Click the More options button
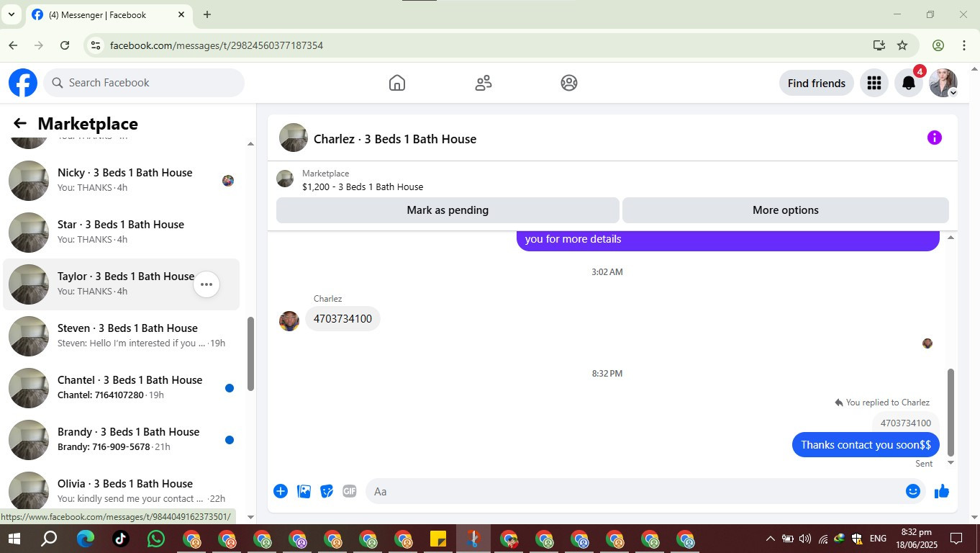Screen dimensions: 980x553 [x=786, y=210]
